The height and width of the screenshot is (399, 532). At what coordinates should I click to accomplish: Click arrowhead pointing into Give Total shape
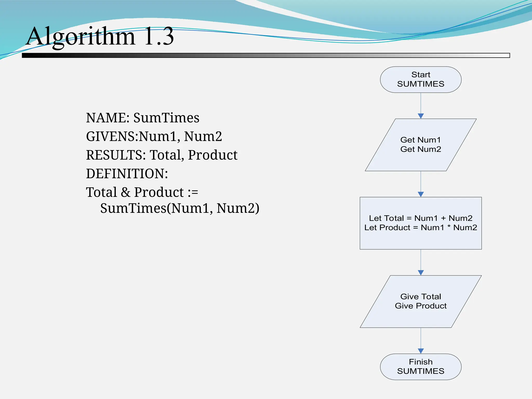coord(421,272)
